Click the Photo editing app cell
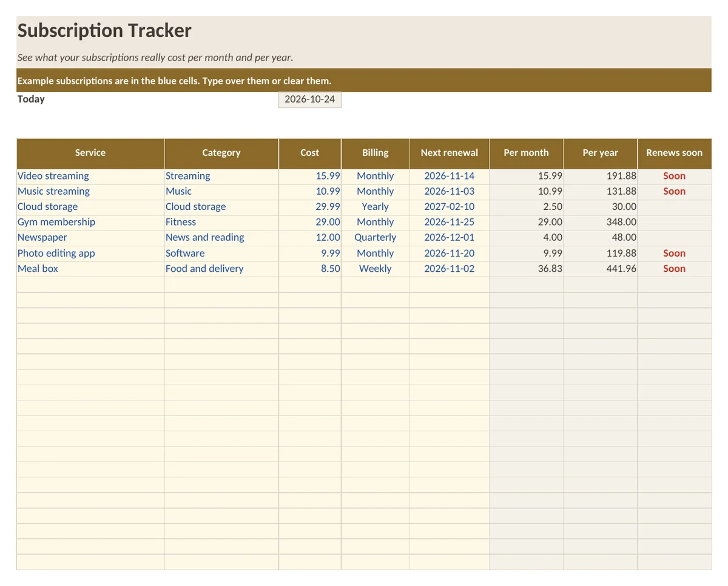Screen dimensions: 728x586 [90, 254]
